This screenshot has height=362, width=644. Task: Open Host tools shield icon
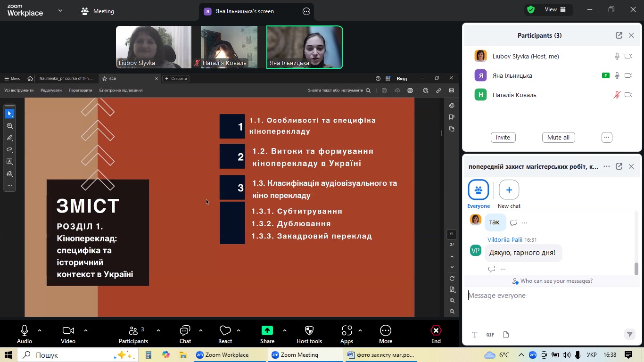pos(309,331)
